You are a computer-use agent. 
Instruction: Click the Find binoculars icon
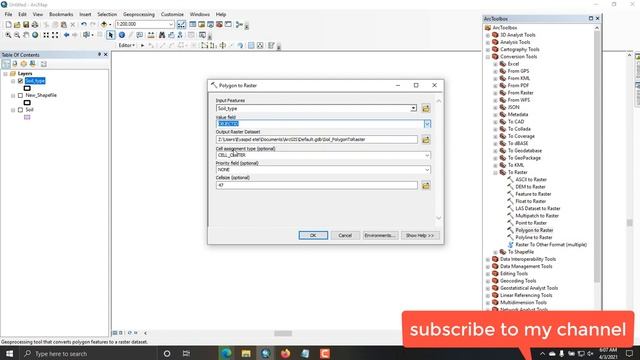pos(162,35)
